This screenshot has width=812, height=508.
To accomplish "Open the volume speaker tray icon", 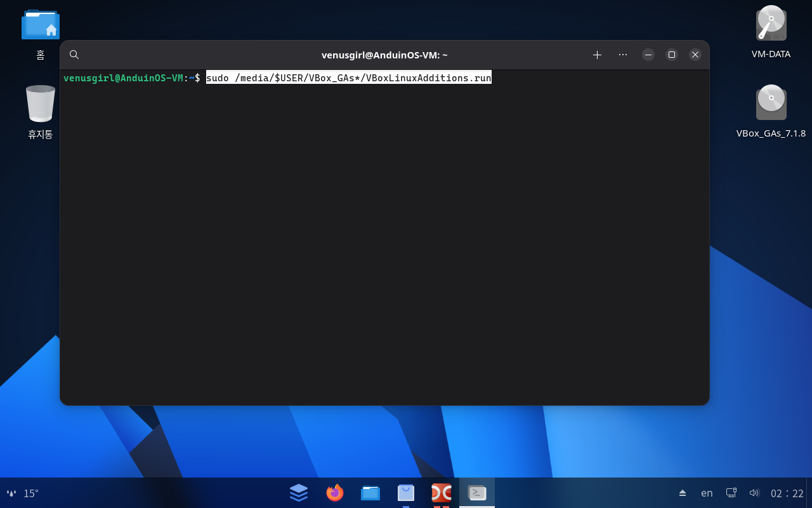I will 754,493.
